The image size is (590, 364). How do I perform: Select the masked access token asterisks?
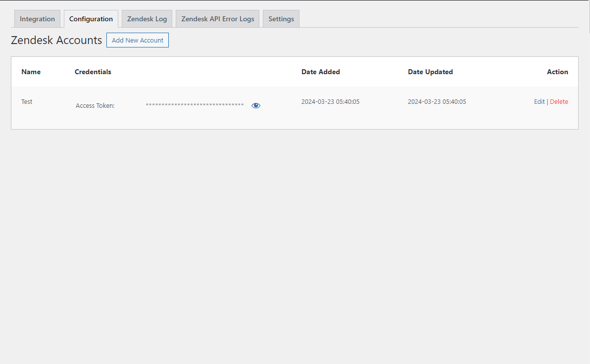tap(195, 105)
